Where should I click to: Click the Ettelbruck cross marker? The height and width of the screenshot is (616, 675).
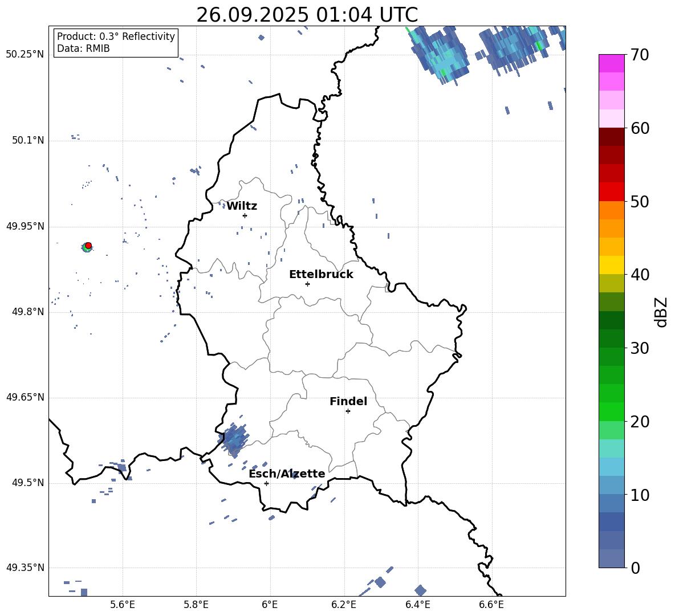pyautogui.click(x=307, y=284)
